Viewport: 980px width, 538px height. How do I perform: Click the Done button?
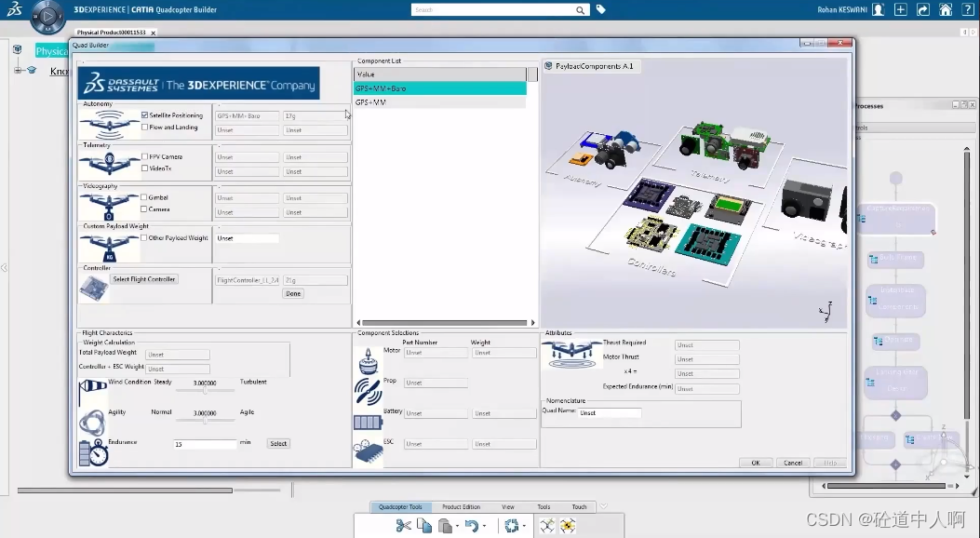[x=293, y=294]
